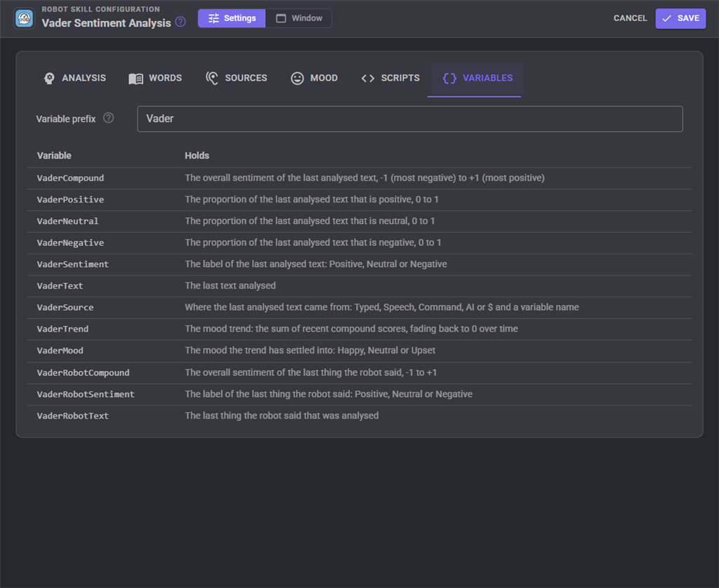719x588 pixels.
Task: Select the VaderCompound variable name
Action: tap(71, 178)
